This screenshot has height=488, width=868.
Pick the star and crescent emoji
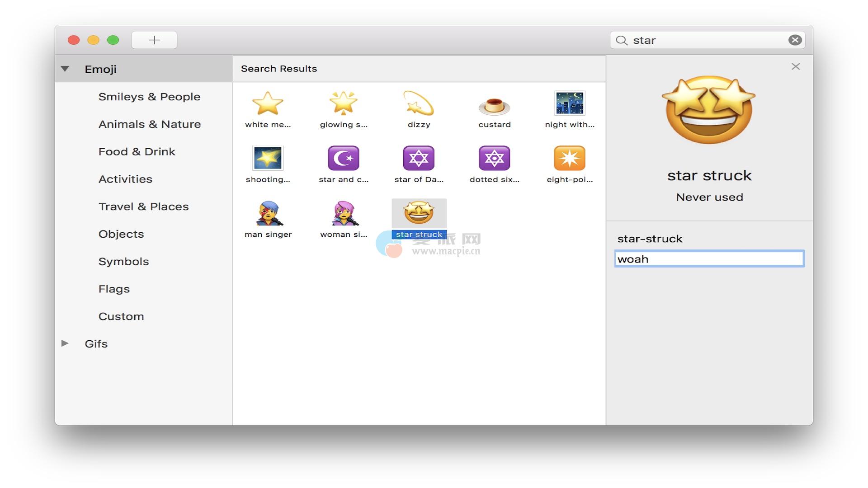[x=343, y=158]
